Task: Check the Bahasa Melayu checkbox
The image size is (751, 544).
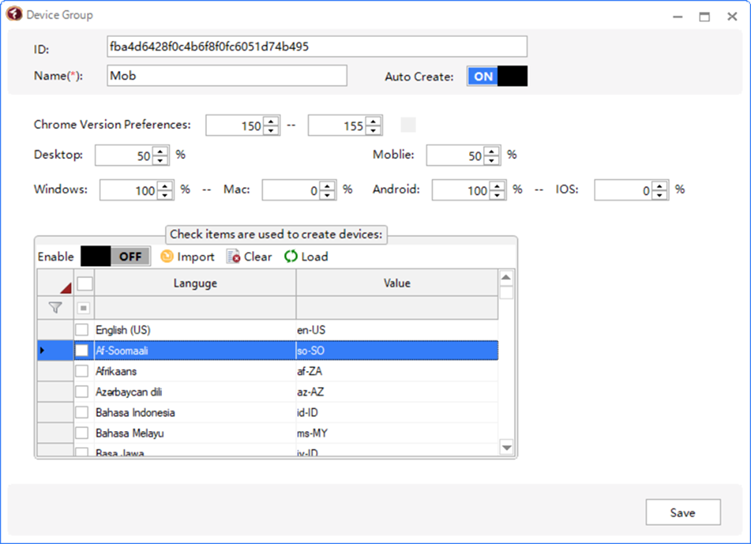Action: [82, 433]
